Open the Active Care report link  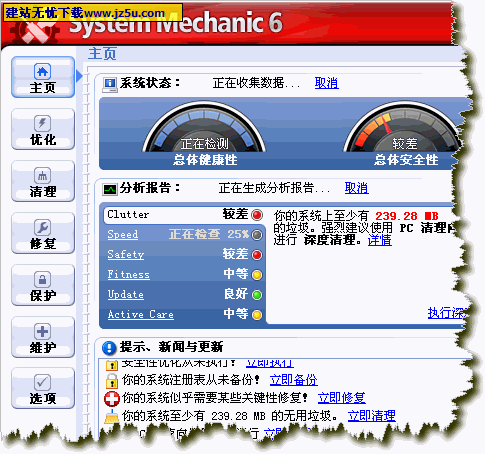(x=141, y=314)
